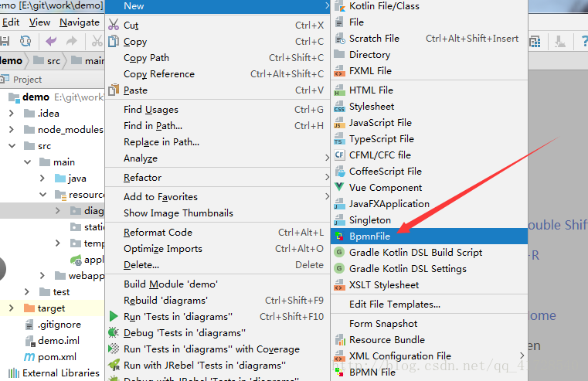Choose Edit File Templates...
This screenshot has width=588, height=381.
point(395,304)
